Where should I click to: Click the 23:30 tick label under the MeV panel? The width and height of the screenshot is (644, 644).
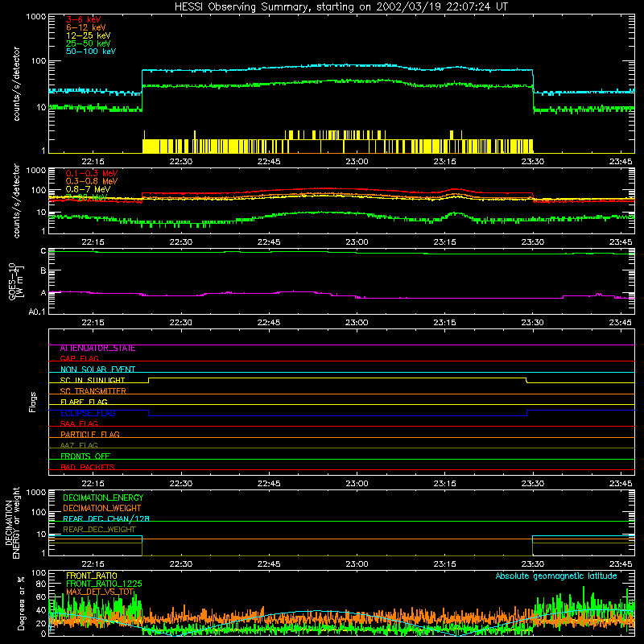(533, 242)
